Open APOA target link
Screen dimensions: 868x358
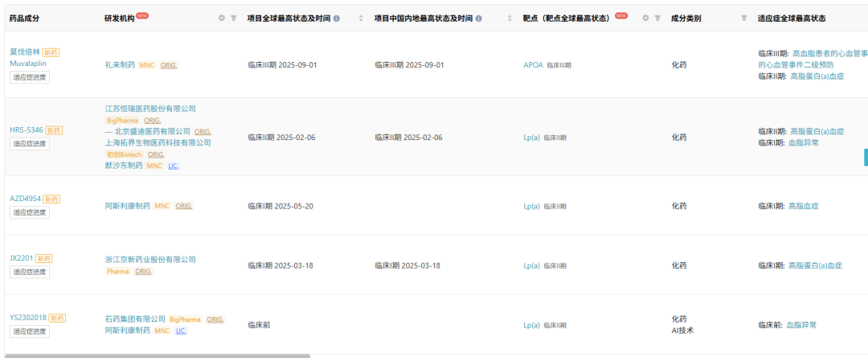[x=533, y=65]
